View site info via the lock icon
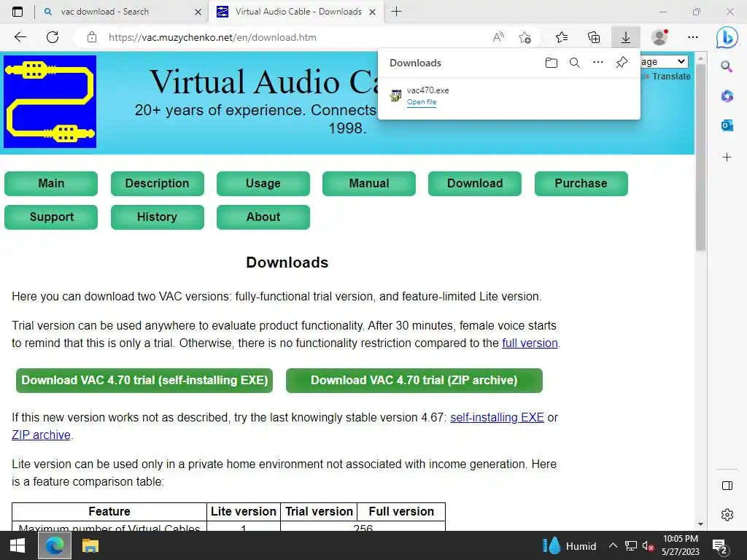This screenshot has width=747, height=560. 92,37
